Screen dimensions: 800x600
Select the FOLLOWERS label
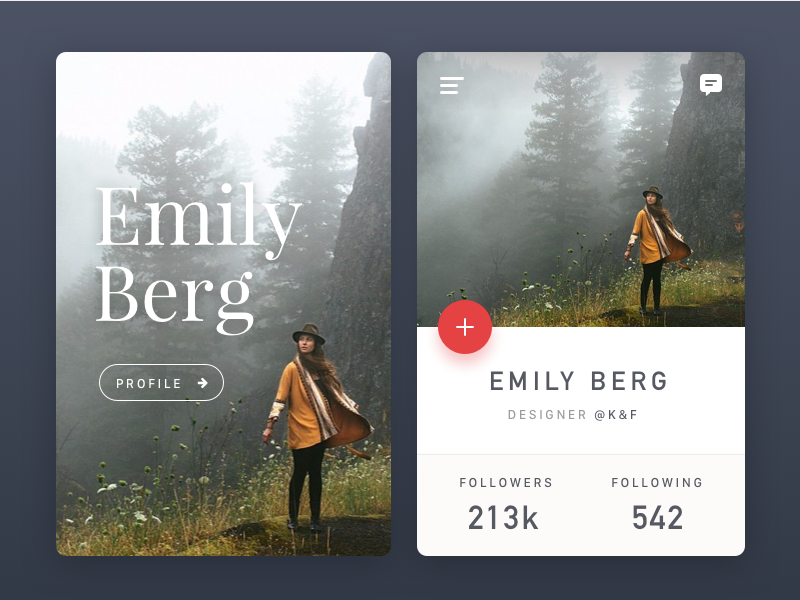pyautogui.click(x=506, y=483)
